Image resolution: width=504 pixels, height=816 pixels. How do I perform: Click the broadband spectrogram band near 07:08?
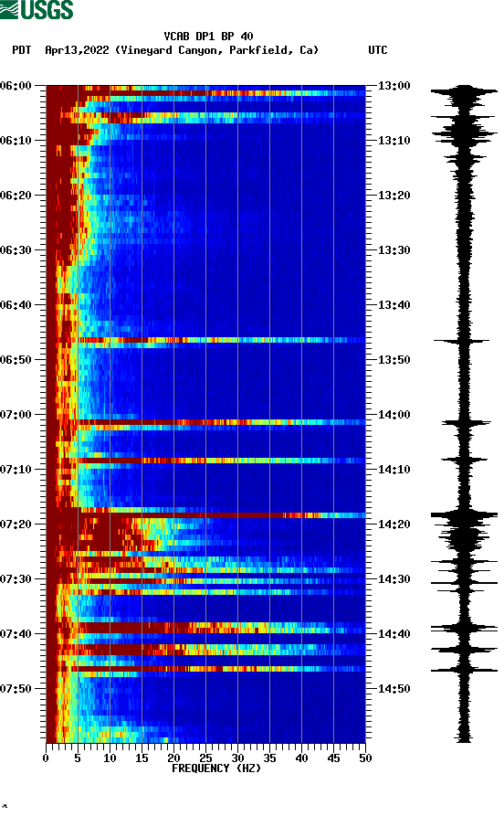205,461
